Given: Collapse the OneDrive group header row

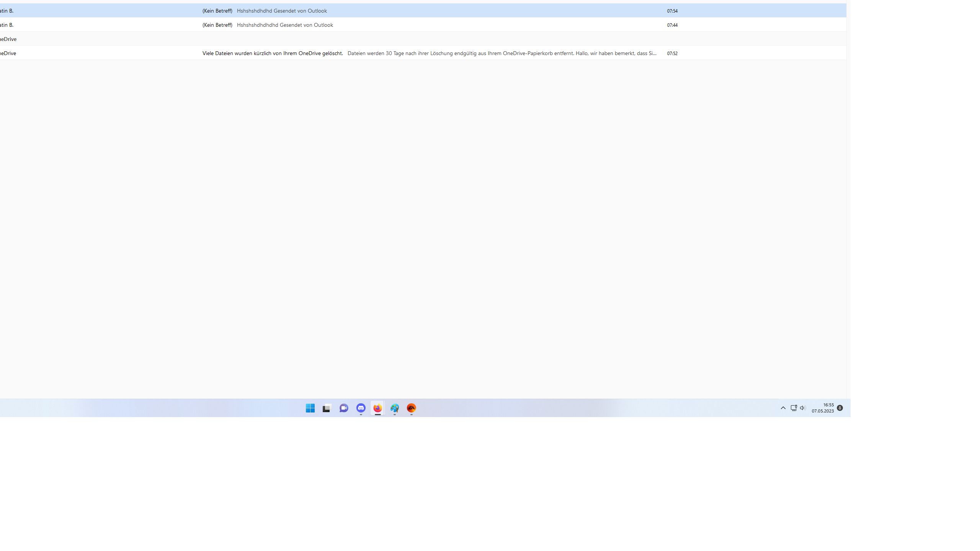Looking at the screenshot, I should click(x=8, y=39).
